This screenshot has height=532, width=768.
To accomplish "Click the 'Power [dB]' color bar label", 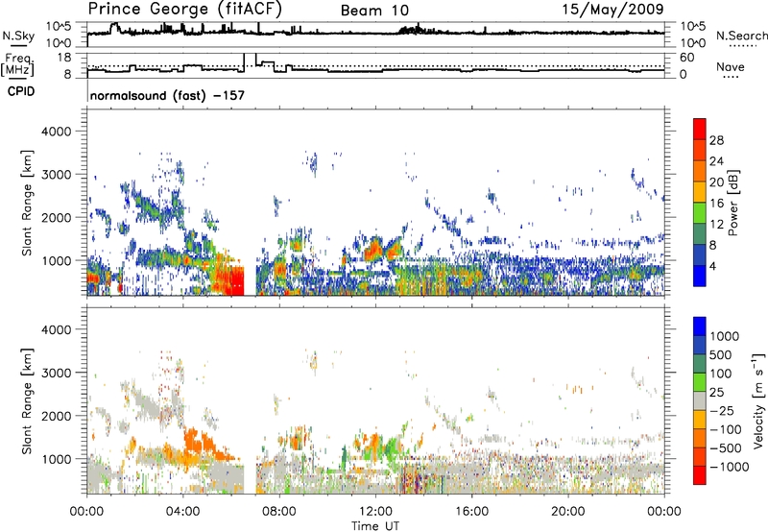I will [x=733, y=203].
